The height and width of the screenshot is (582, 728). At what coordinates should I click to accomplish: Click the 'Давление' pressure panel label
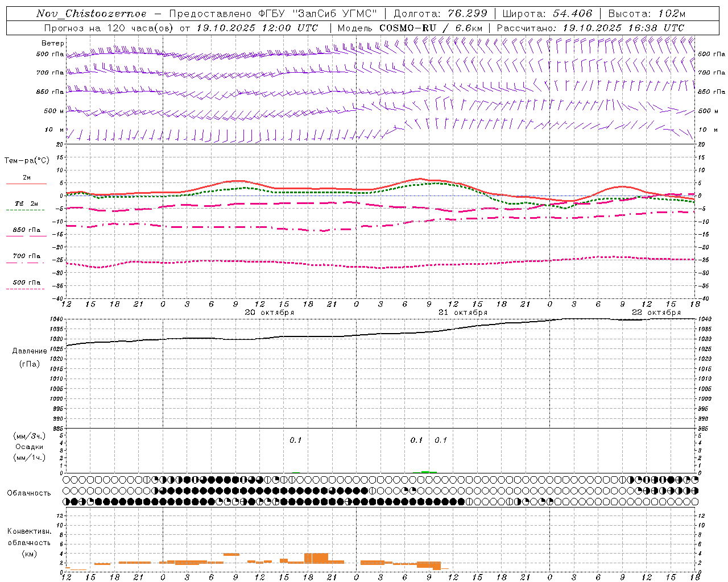point(30,351)
